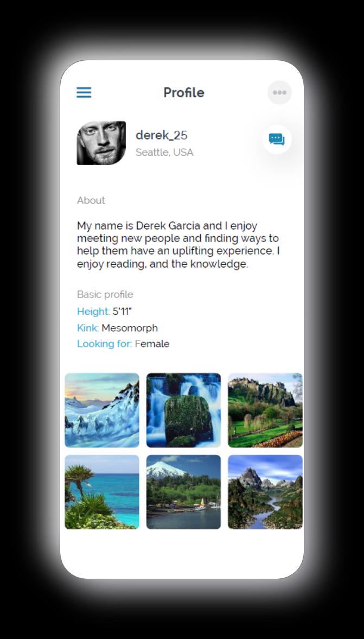This screenshot has height=639, width=364.
Task: View derek_25's profile picture
Action: tap(101, 143)
